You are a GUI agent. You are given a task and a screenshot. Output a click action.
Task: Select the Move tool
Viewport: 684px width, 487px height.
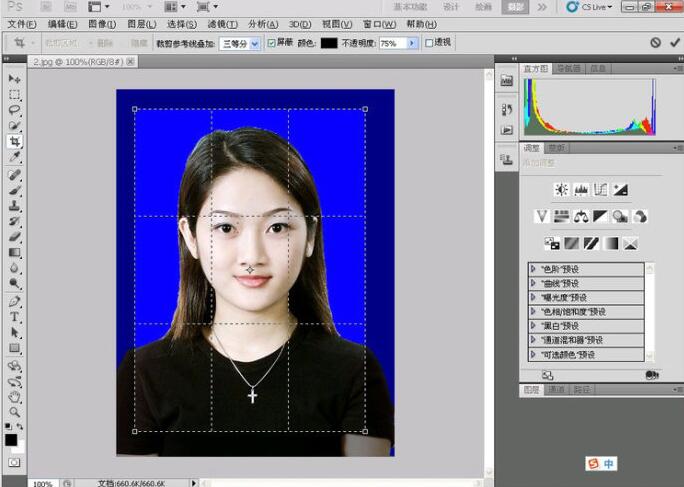(x=15, y=78)
